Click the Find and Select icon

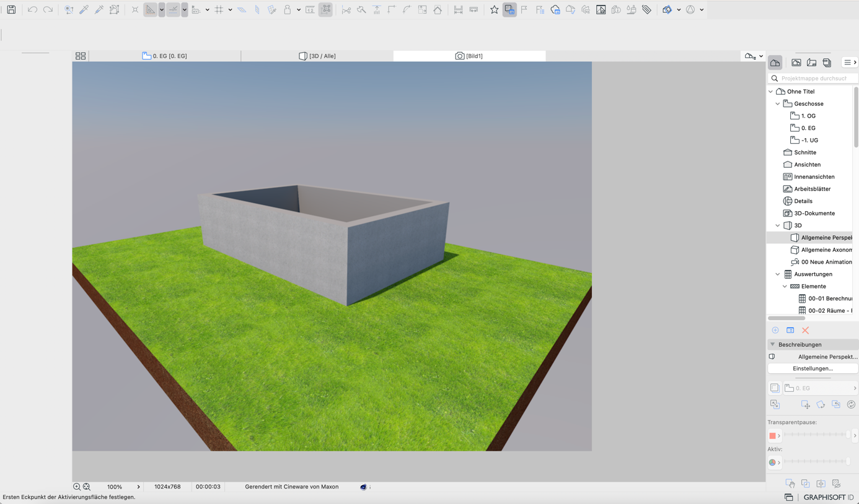69,10
